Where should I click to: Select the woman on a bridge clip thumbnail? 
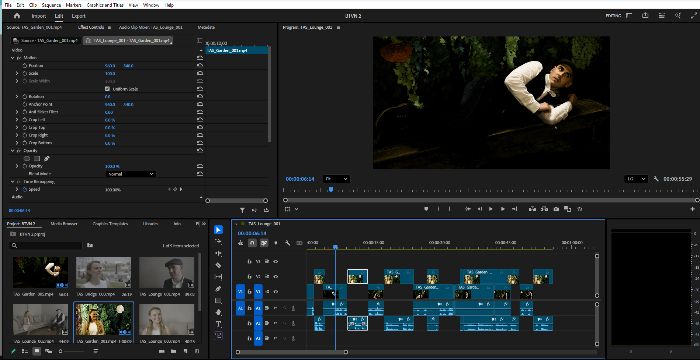click(104, 272)
